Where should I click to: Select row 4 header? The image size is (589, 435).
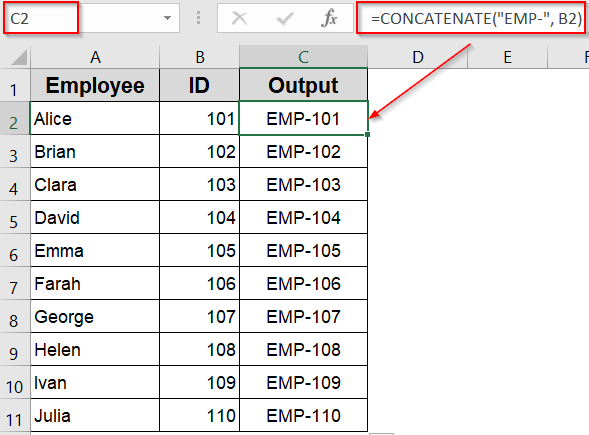pos(15,184)
